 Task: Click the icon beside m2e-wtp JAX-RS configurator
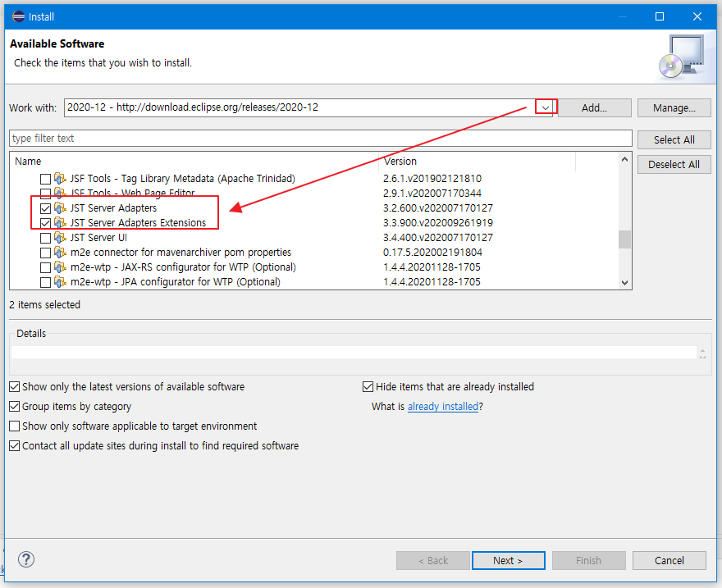point(60,267)
